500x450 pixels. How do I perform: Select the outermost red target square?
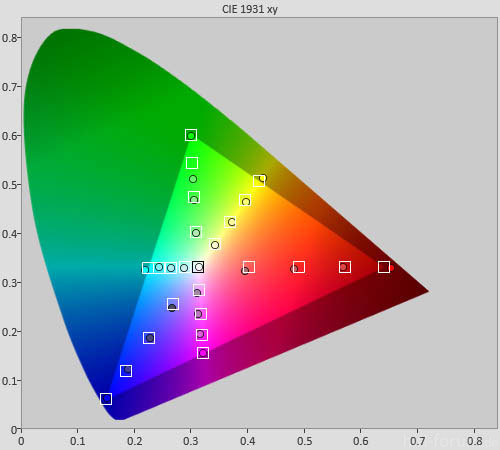point(384,267)
